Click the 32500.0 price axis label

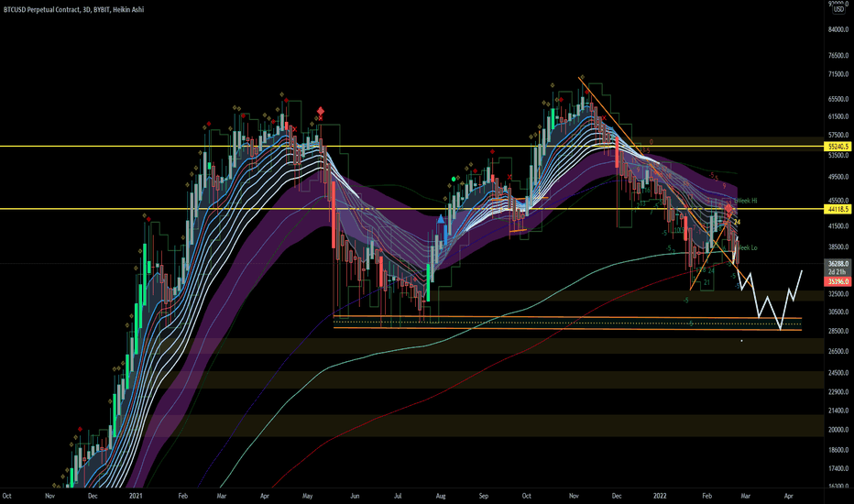click(x=838, y=294)
